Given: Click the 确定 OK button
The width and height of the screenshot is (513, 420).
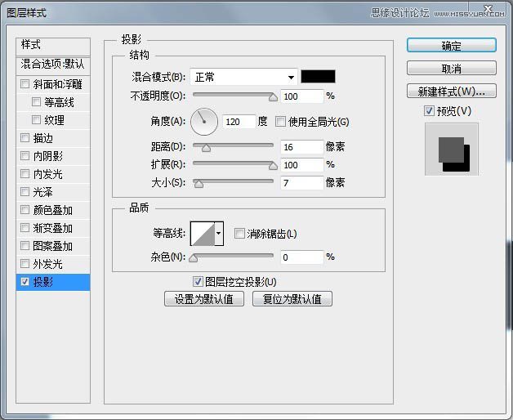Looking at the screenshot, I should [x=451, y=46].
